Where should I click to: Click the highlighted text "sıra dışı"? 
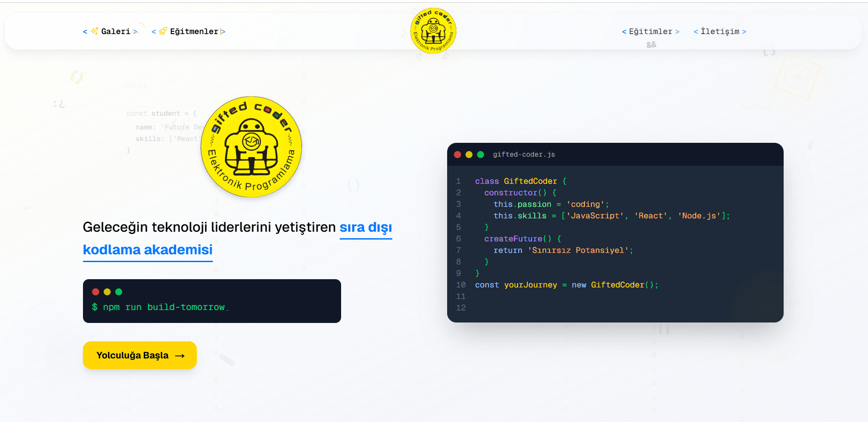[x=366, y=228]
